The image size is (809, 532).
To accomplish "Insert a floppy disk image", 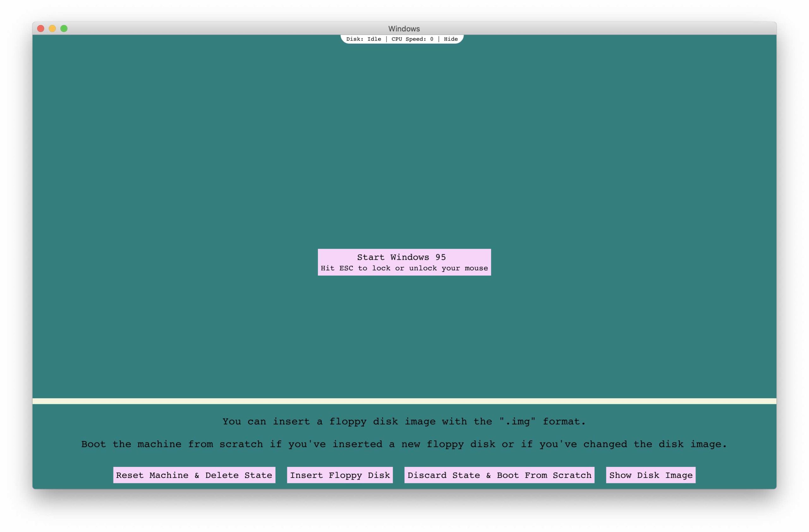I will click(x=340, y=475).
